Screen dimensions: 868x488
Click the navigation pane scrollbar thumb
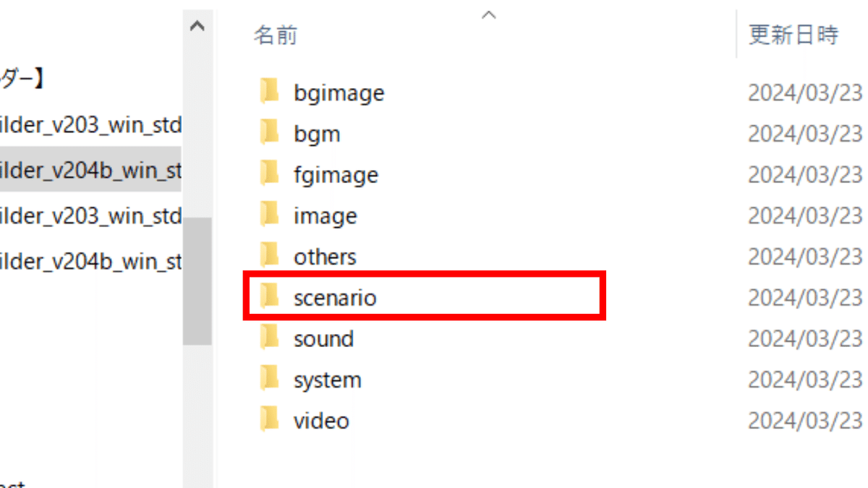pyautogui.click(x=197, y=281)
